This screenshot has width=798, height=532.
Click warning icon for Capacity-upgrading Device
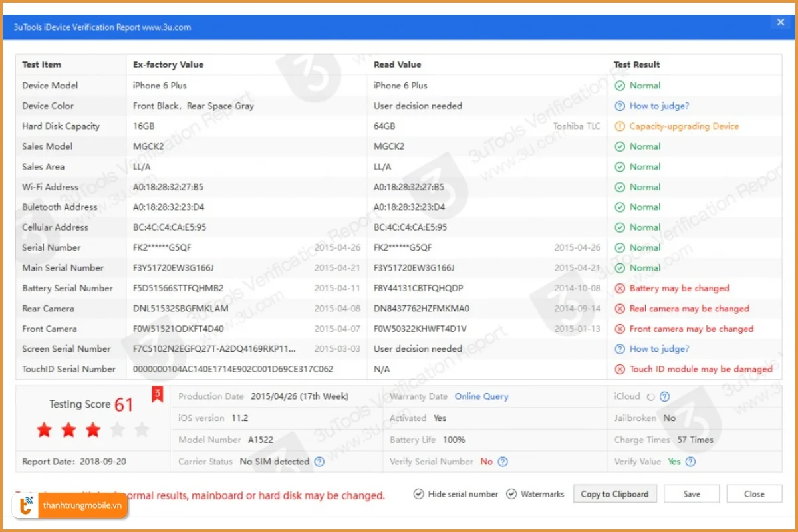coord(620,126)
